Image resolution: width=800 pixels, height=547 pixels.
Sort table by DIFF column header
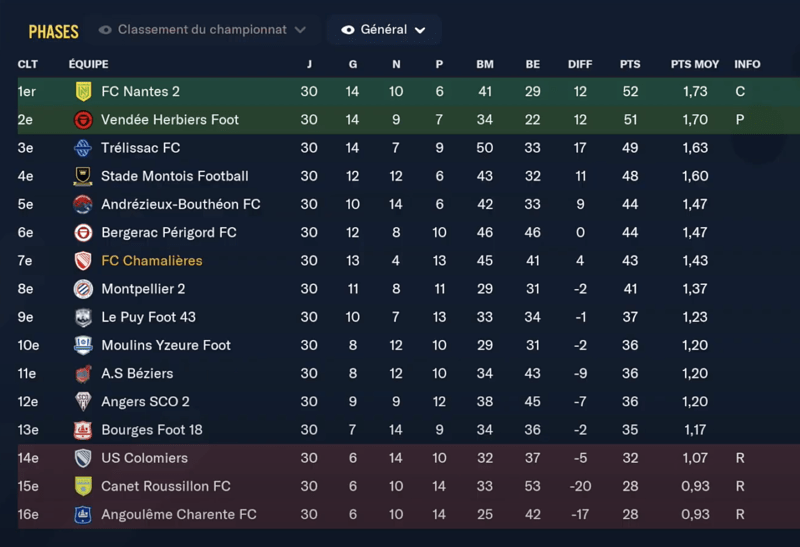pos(580,64)
